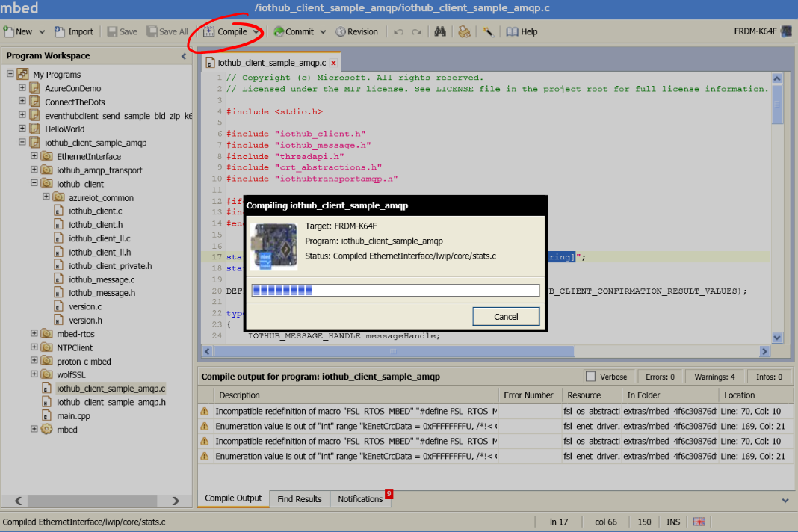Expand the wolfSSL folder
The image size is (798, 532).
pos(34,374)
